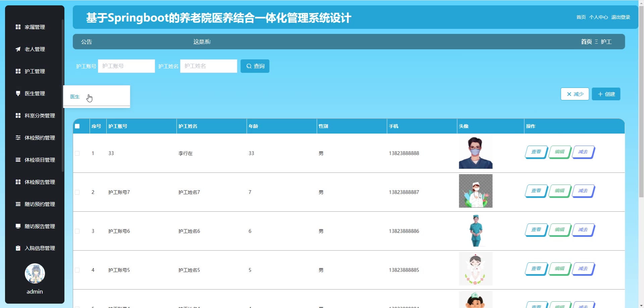Viewport: 644px width, 308px height.
Task: Click the avatar image for 护工姓名7
Action: (476, 191)
